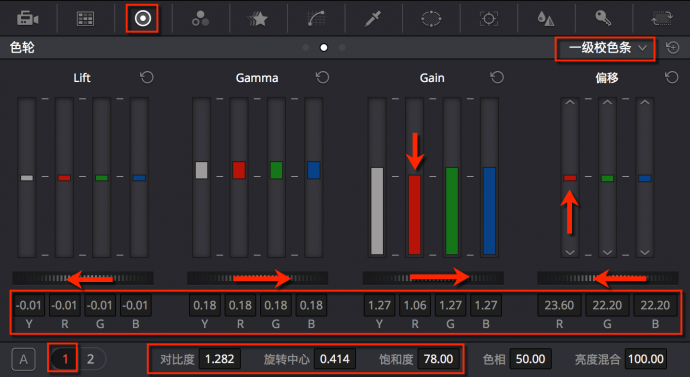Select the Color Wheels palette icon

point(143,18)
